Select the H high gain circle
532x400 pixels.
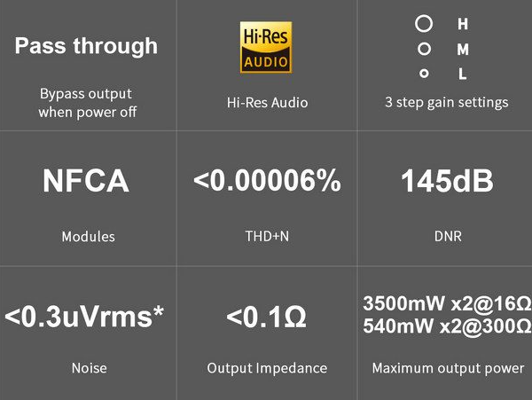tap(424, 24)
